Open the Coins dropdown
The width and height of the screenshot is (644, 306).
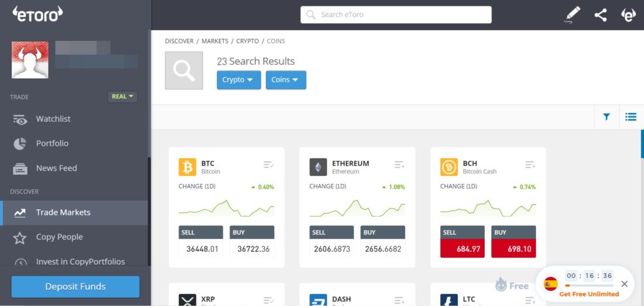pyautogui.click(x=286, y=80)
